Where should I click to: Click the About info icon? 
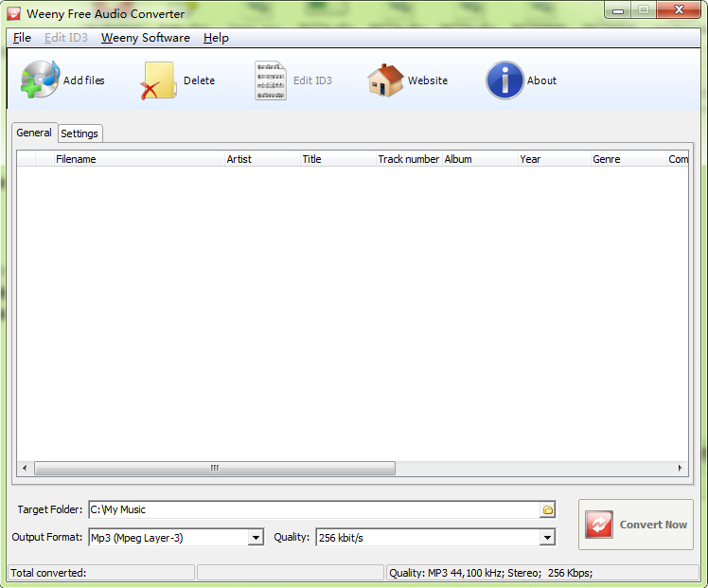504,80
